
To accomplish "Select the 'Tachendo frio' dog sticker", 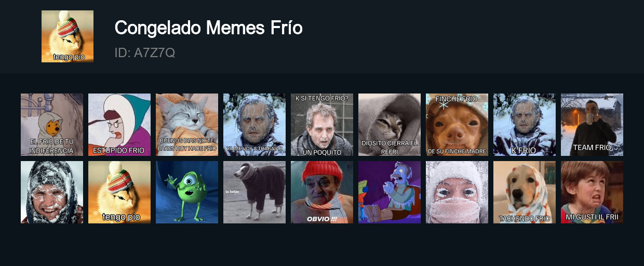I will pos(525,192).
